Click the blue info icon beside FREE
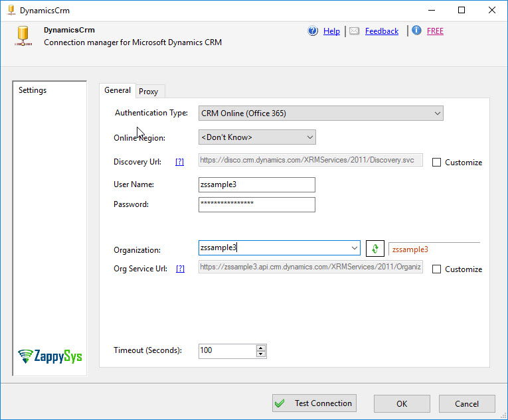The height and width of the screenshot is (420, 508). [x=416, y=31]
